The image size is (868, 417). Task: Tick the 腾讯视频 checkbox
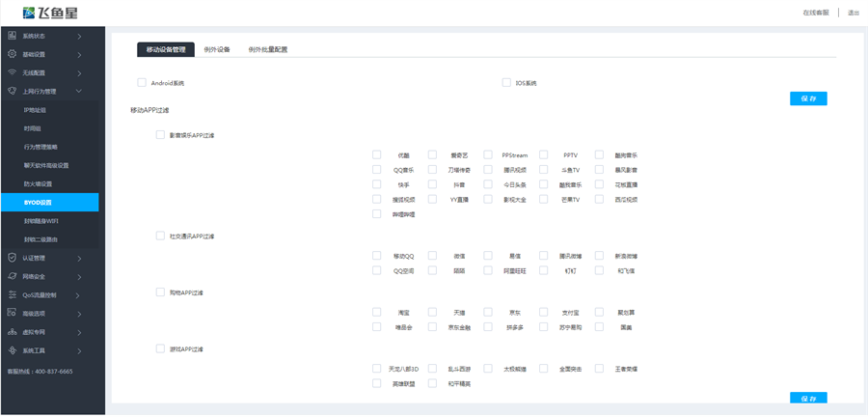(x=488, y=170)
